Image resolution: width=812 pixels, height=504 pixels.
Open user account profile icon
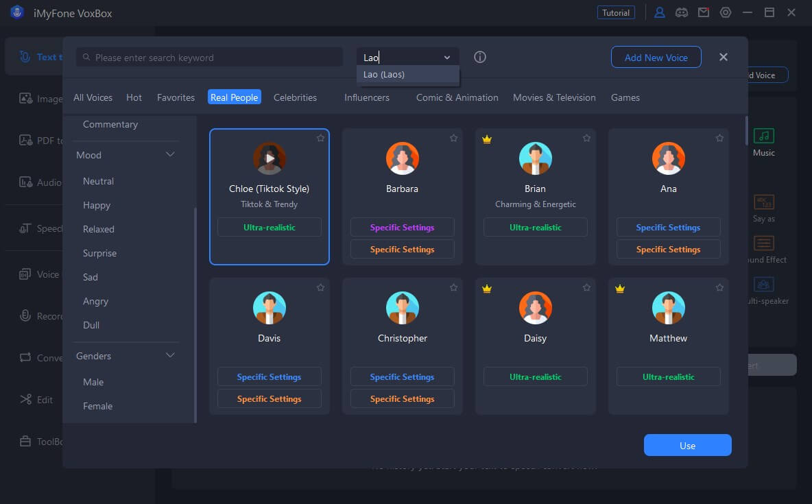click(x=659, y=12)
